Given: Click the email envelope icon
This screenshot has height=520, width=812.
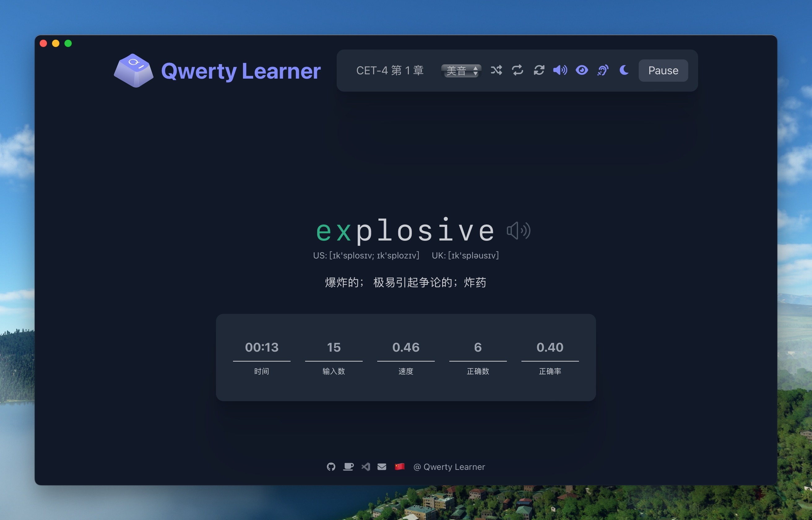Looking at the screenshot, I should tap(382, 467).
